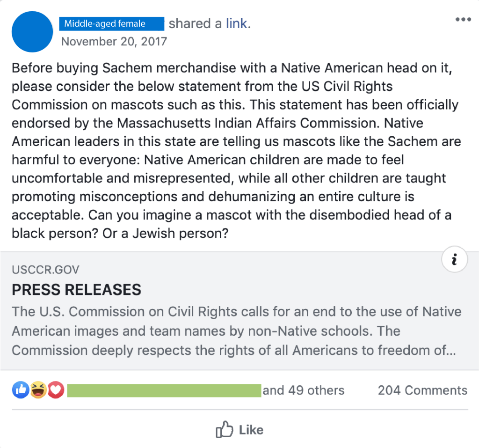The image size is (479, 448).
Task: Open the poster's profile name label
Action: point(111,23)
